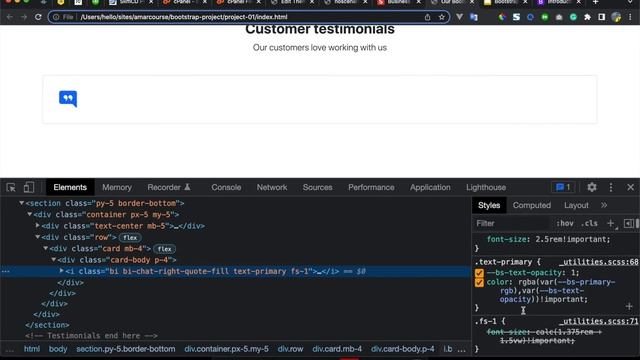Open the new tab plus button
Viewport: 640px width, 360px height.
(x=596, y=2)
